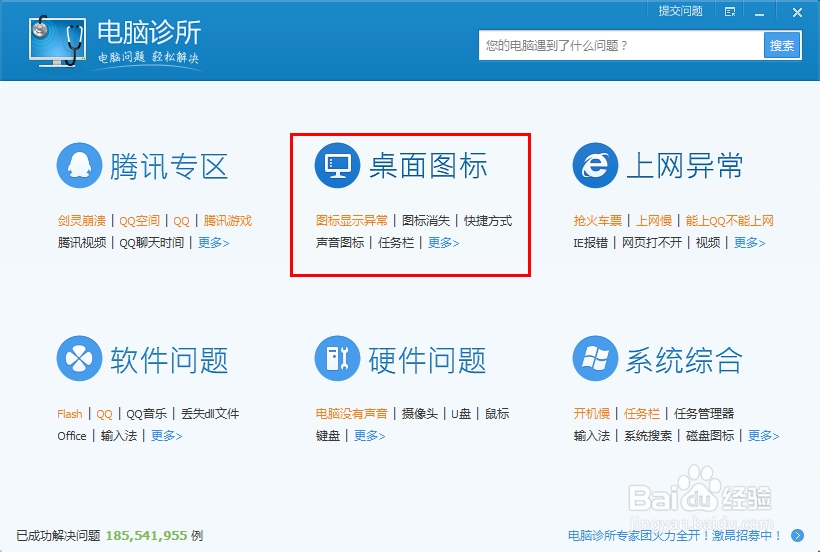The image size is (820, 552).
Task: Select the 腾讯视频 link
Action: click(x=82, y=243)
